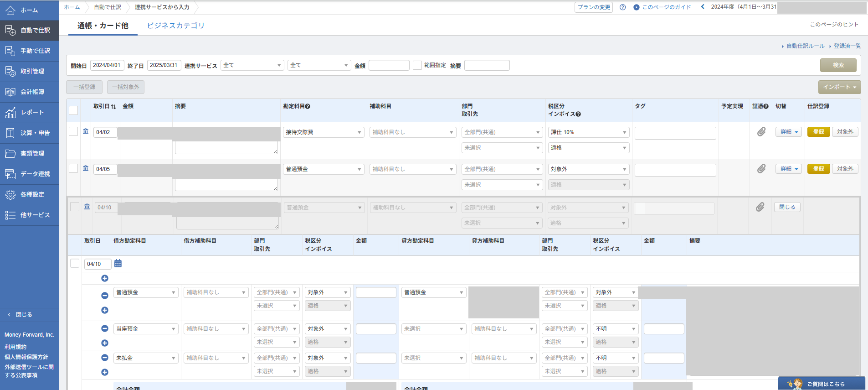
Task: Remove the 未払金 debit line with minus icon
Action: [105, 358]
